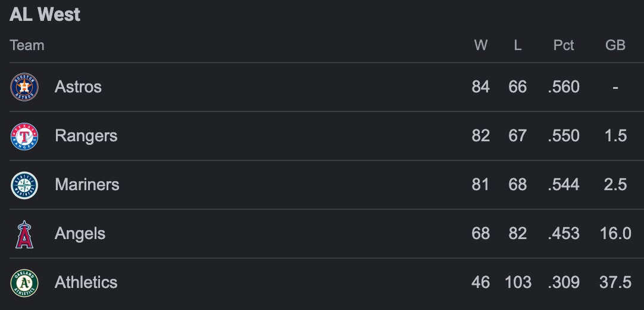Image resolution: width=644 pixels, height=310 pixels.
Task: Click the GB column header
Action: click(x=615, y=45)
